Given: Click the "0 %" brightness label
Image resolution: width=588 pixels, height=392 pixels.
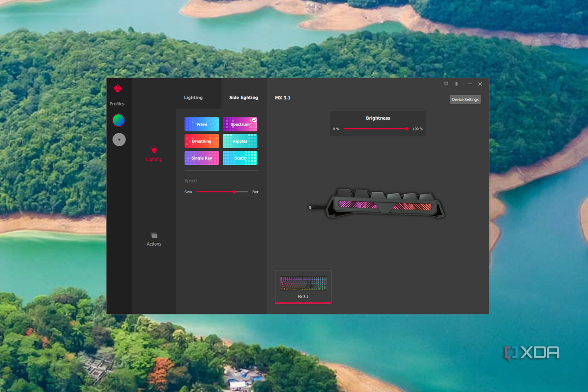Looking at the screenshot, I should pyautogui.click(x=336, y=129).
